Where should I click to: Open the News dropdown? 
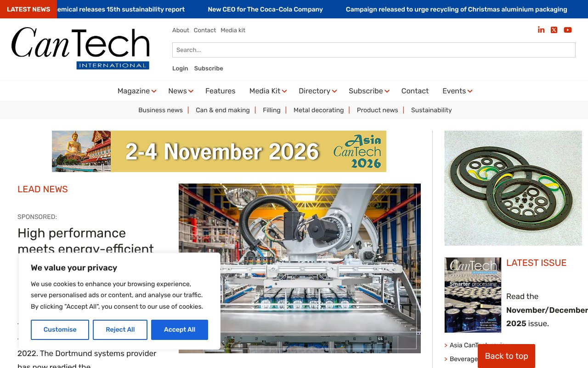click(177, 91)
